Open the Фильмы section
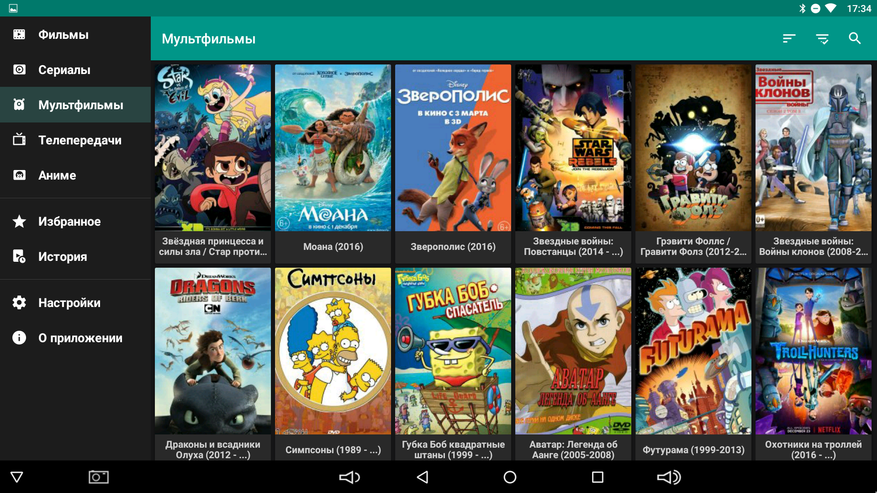 point(76,35)
